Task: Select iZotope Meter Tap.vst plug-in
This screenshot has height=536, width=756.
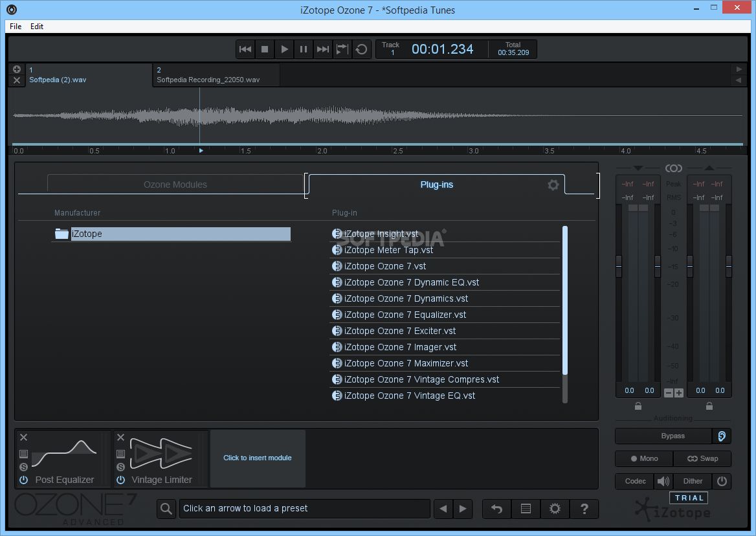Action: [445, 250]
